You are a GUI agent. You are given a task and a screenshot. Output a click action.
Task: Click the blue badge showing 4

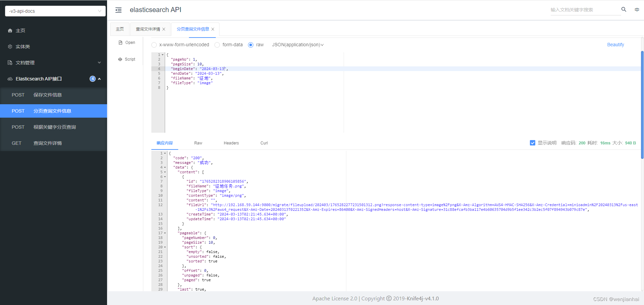pos(93,79)
